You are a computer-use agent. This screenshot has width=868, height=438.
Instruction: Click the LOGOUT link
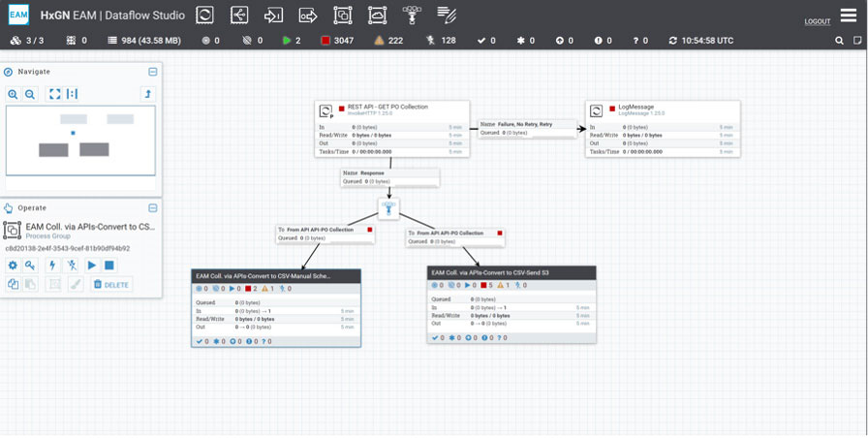tap(817, 21)
